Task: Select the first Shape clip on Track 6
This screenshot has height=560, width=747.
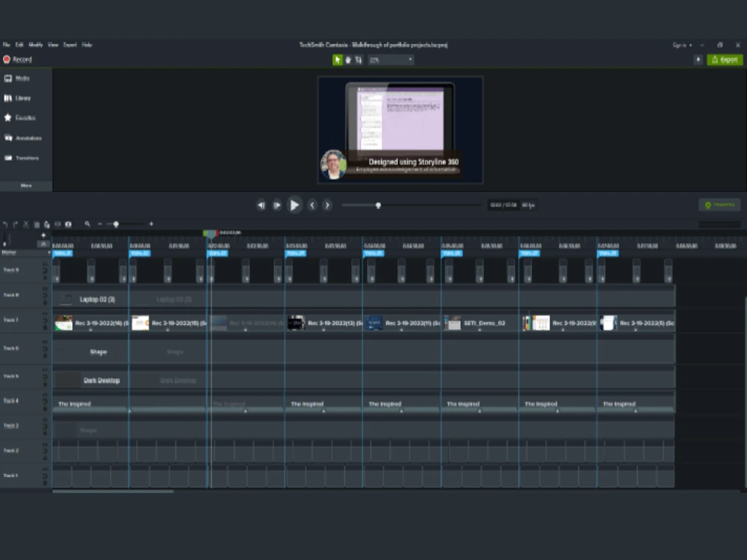Action: (x=90, y=352)
